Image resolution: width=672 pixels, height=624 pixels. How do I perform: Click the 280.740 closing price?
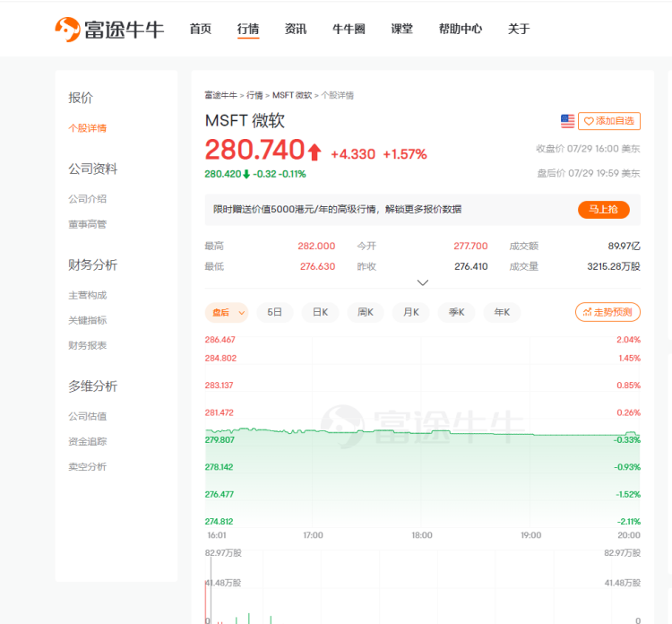click(254, 150)
